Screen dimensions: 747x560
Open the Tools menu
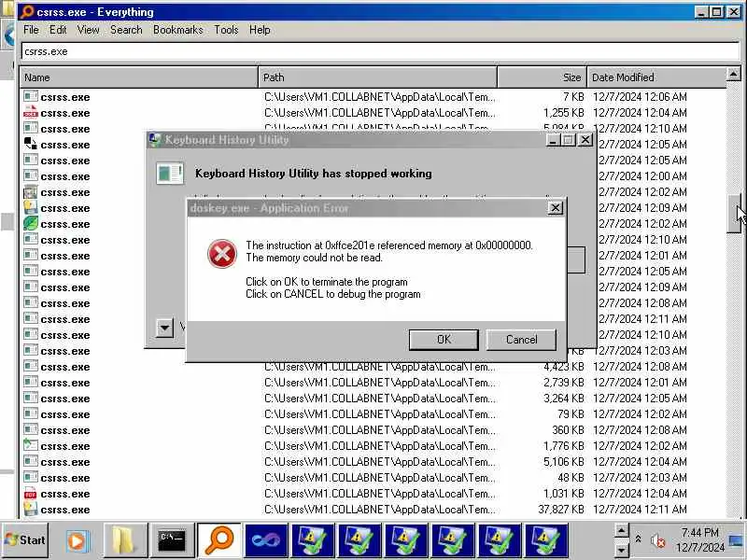tap(226, 30)
